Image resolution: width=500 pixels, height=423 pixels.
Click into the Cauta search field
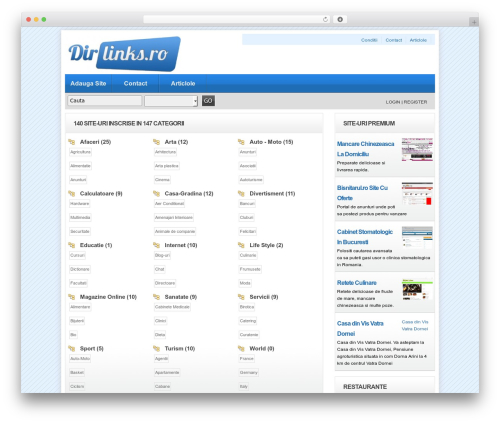click(105, 101)
